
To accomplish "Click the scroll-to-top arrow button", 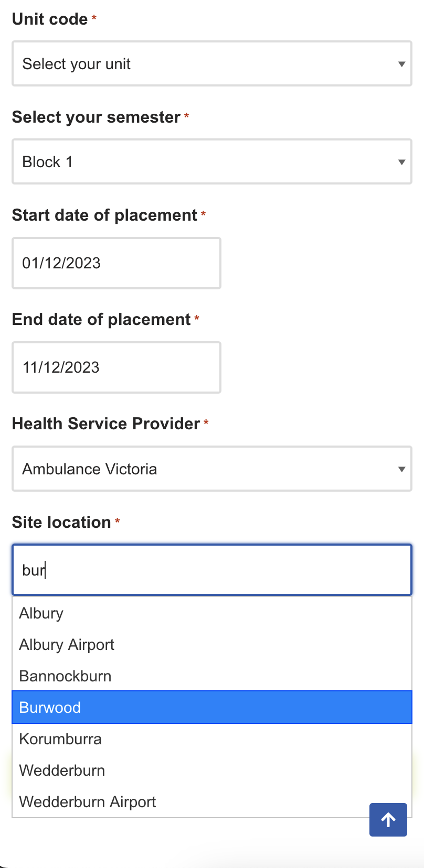I will point(388,820).
